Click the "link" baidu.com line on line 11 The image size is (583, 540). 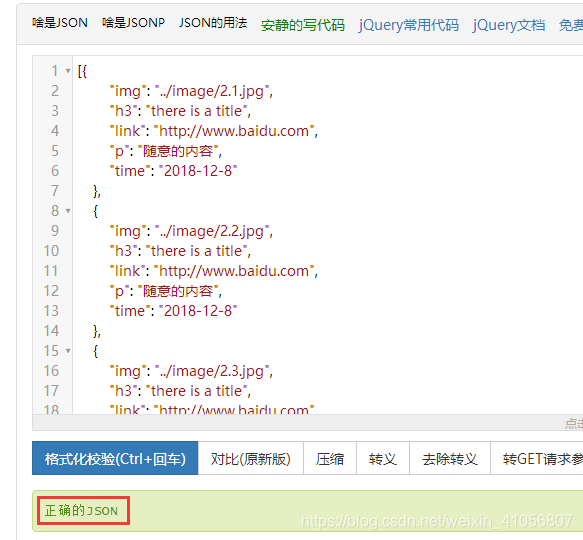214,271
